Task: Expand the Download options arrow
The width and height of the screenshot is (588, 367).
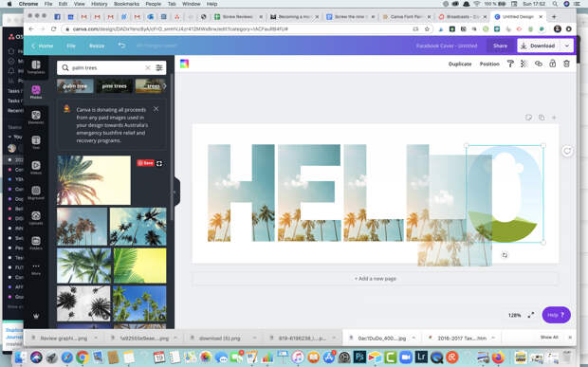Action: click(567, 46)
